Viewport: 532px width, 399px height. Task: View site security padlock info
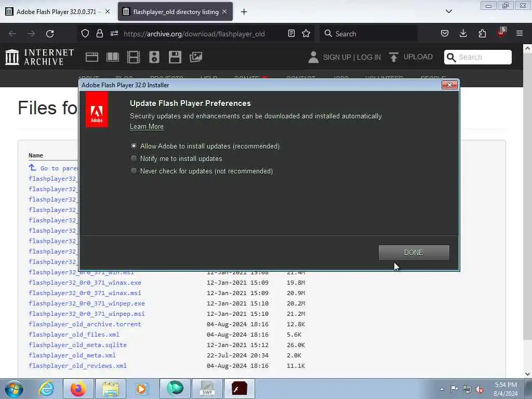tap(99, 33)
